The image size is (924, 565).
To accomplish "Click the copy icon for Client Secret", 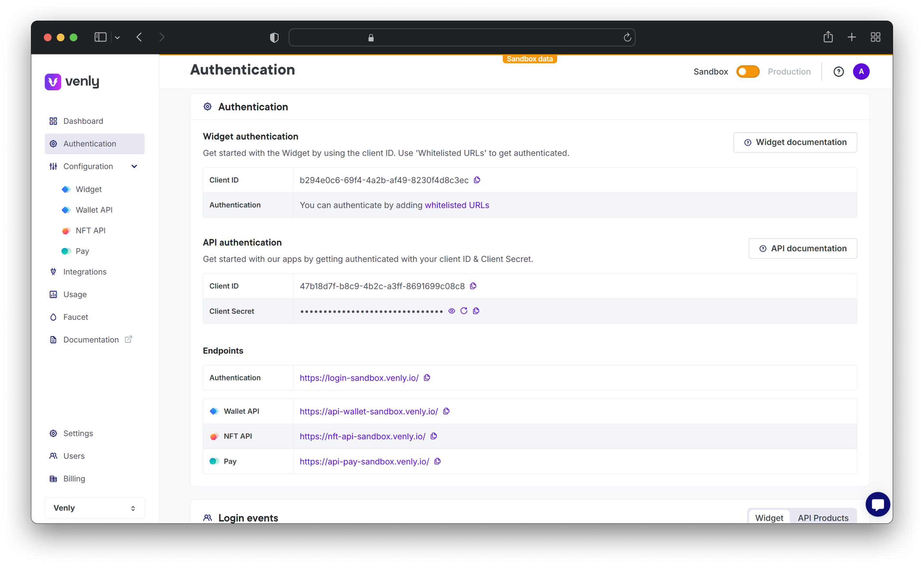I will pyautogui.click(x=476, y=311).
